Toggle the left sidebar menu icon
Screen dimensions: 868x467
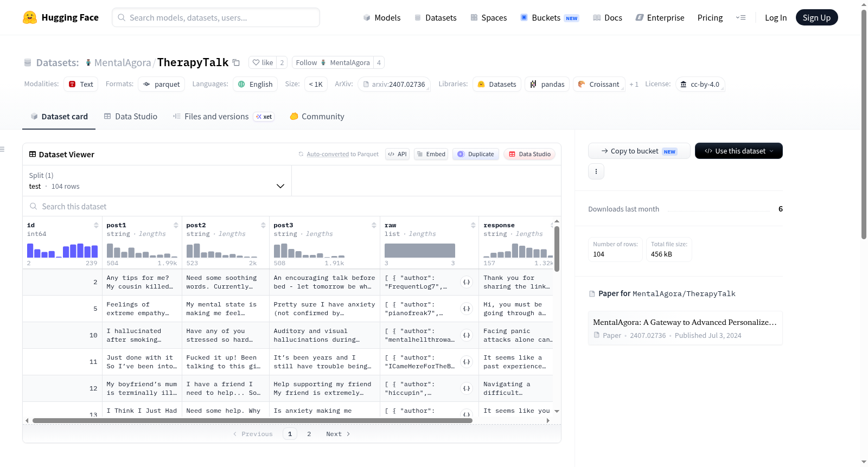pos(2,149)
